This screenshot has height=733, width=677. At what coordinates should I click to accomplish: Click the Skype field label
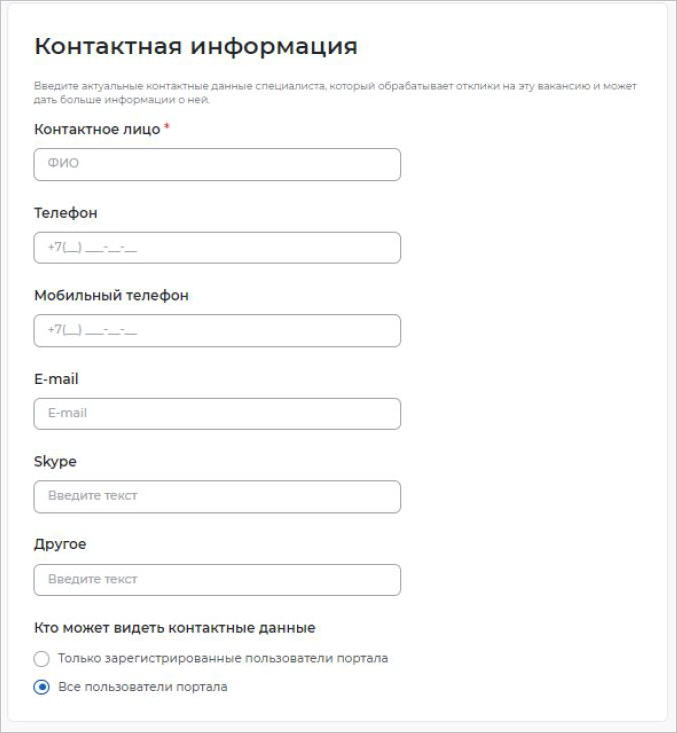(55, 462)
